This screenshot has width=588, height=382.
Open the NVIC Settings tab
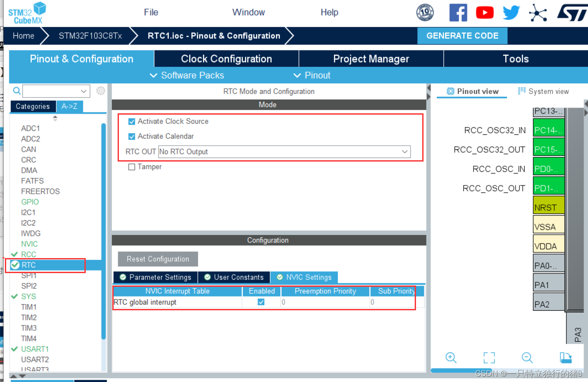(x=304, y=277)
